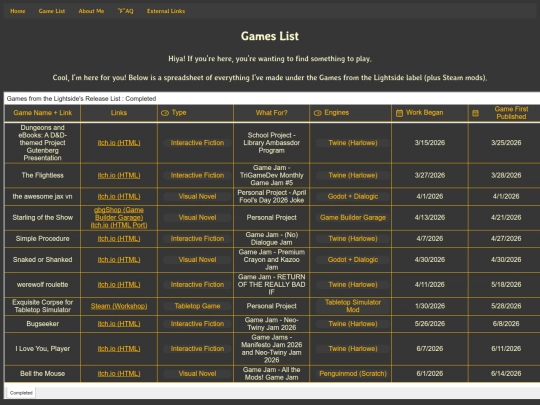Click calendar icon beside Game First Published

[475, 113]
